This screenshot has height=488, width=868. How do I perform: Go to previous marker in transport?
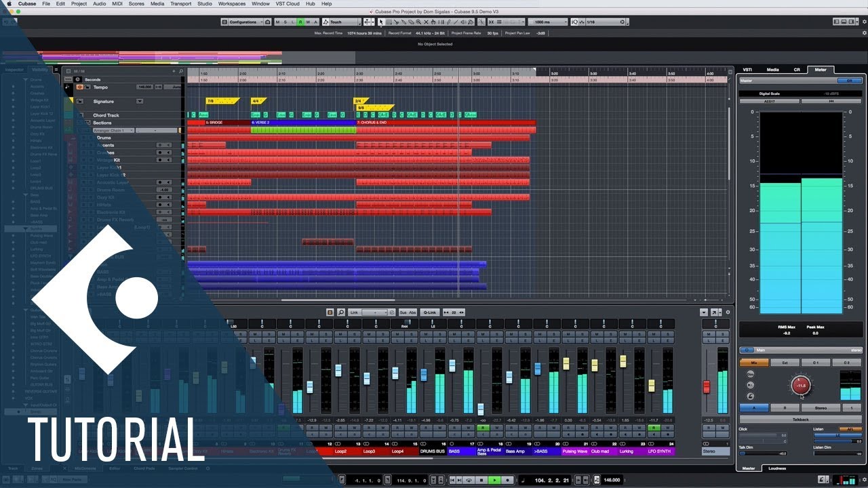coord(452,480)
